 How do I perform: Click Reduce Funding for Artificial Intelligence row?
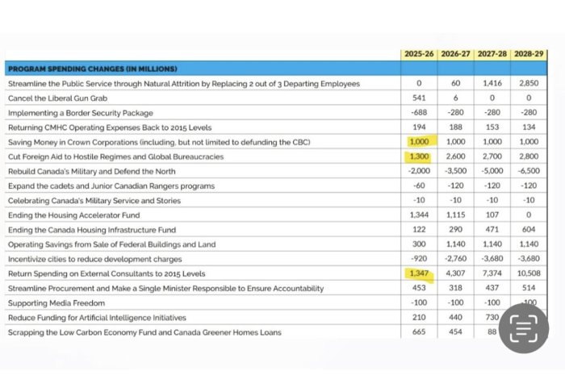pos(97,317)
